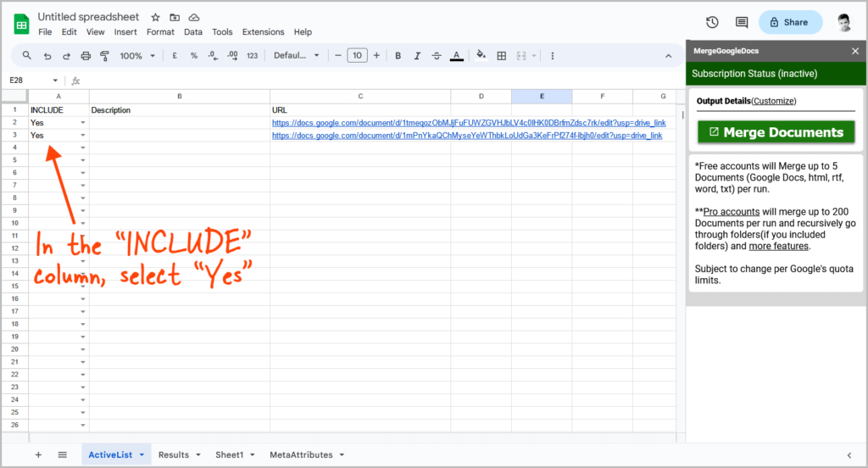Viewport: 868px width, 468px height.
Task: Click the Customize link in Output Details
Action: 773,101
